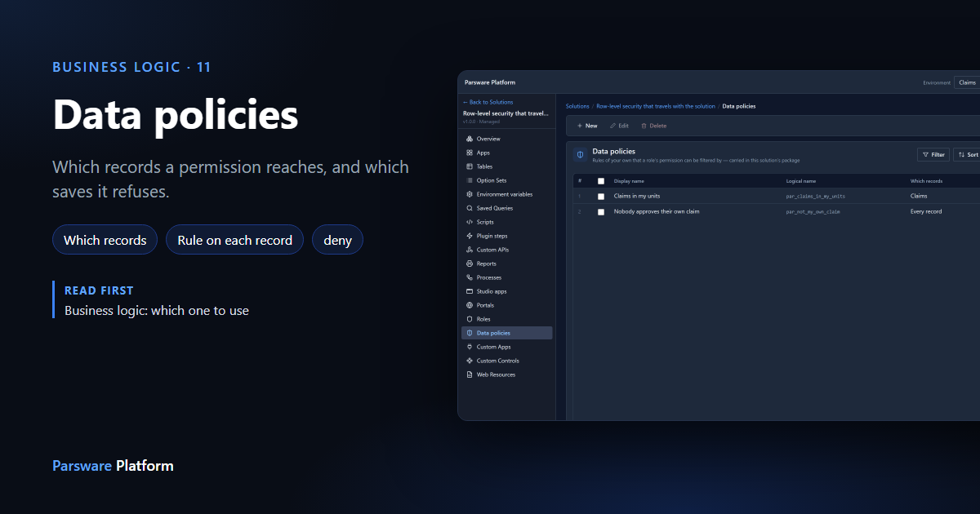Select the Plugin steps lightning icon
The width and height of the screenshot is (980, 514).
[470, 236]
